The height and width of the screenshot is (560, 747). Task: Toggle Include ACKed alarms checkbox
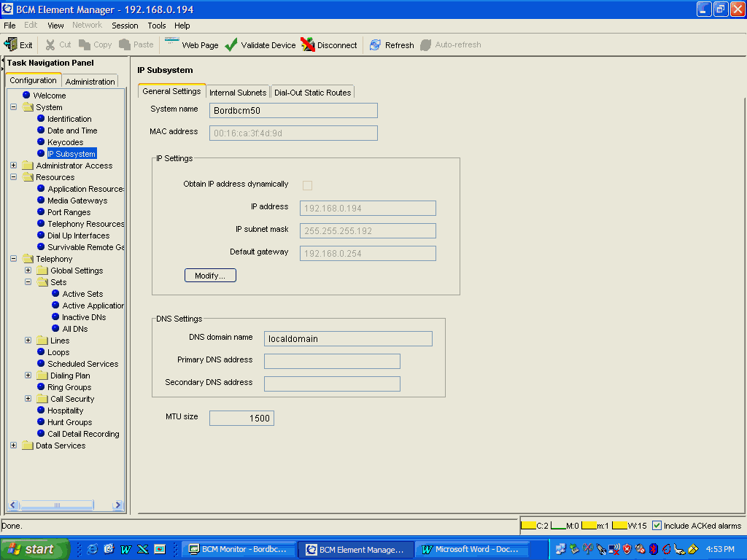(x=657, y=525)
